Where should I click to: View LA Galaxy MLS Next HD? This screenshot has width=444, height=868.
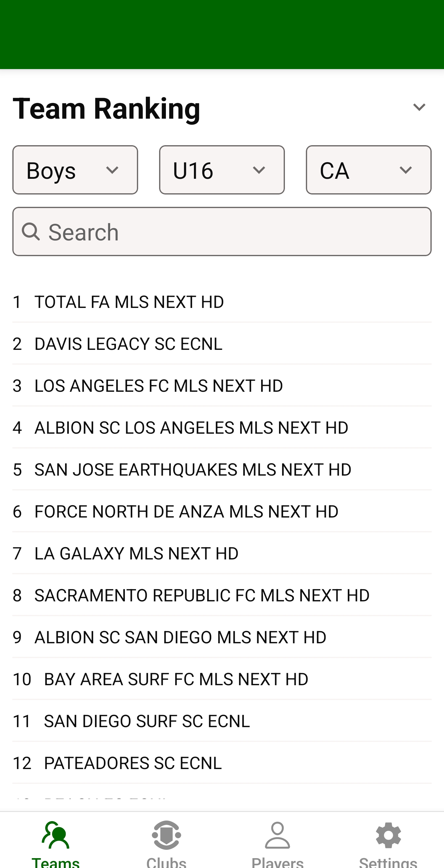point(137,554)
